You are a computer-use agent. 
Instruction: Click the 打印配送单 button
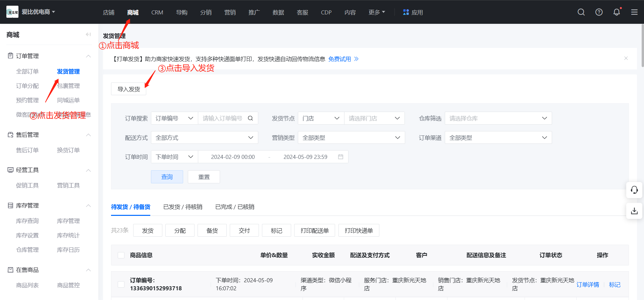[x=315, y=230]
